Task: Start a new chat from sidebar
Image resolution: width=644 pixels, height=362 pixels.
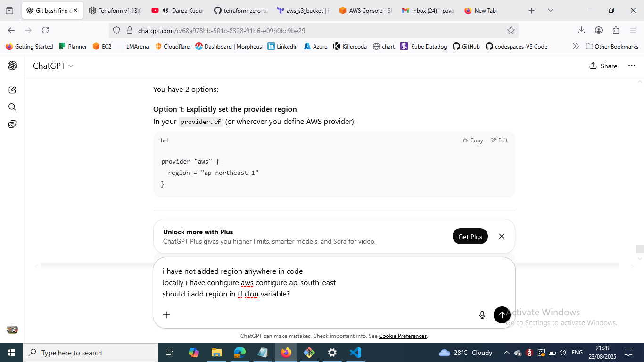Action: [12, 90]
